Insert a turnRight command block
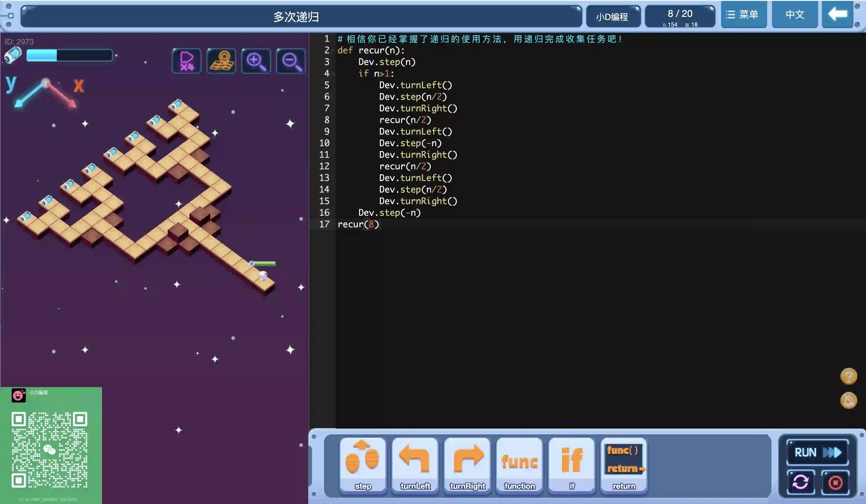The width and height of the screenshot is (866, 504). 467,465
